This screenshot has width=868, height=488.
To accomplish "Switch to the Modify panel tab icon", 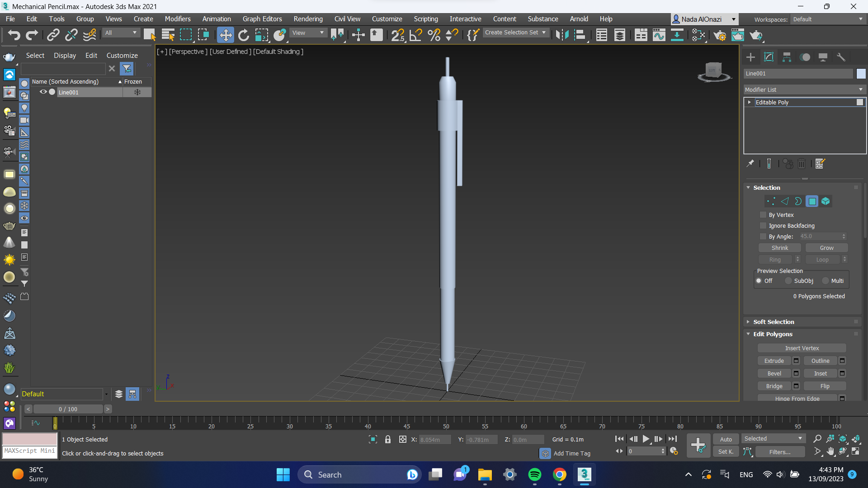I will click(x=769, y=57).
